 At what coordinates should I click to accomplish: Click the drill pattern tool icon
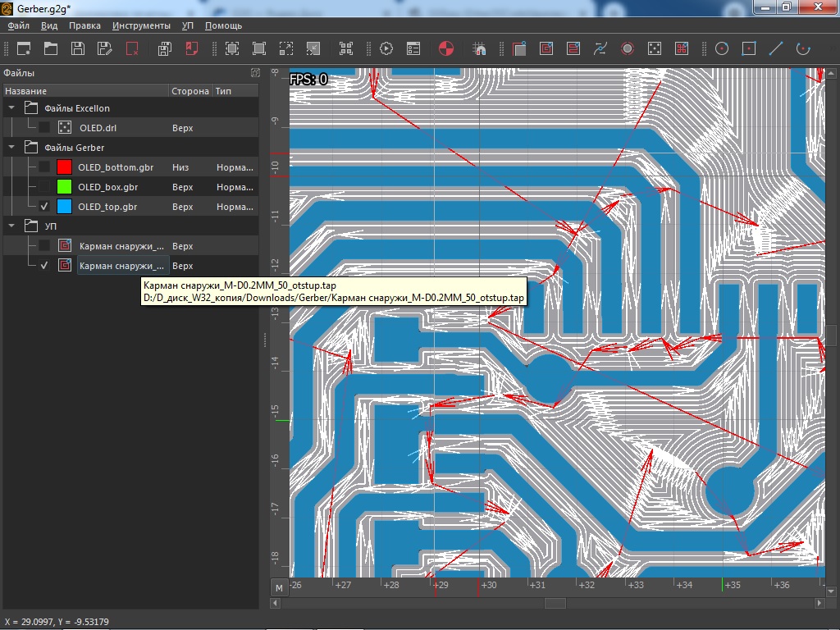coord(655,48)
